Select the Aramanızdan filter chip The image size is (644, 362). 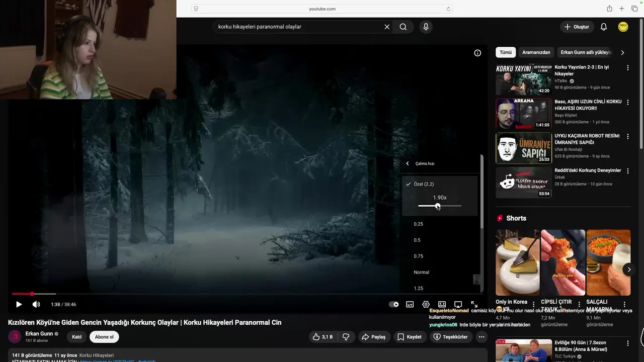pos(536,52)
